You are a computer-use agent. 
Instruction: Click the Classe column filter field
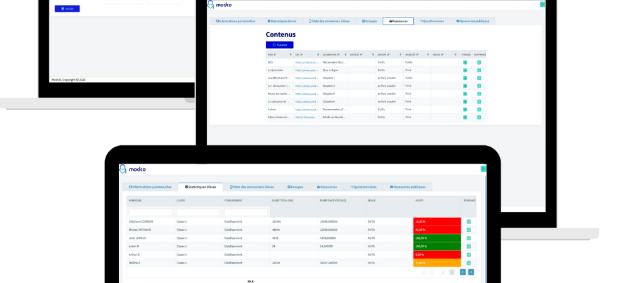point(197,212)
